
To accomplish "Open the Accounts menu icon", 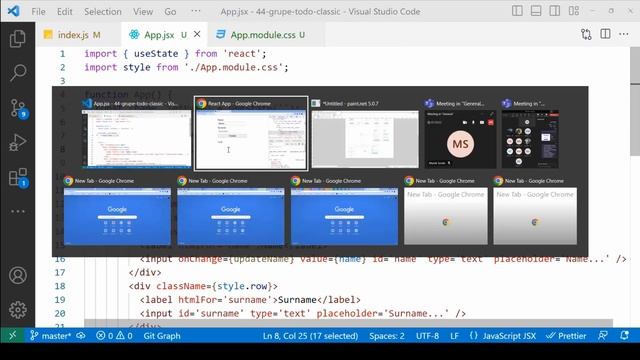I will pyautogui.click(x=18, y=276).
